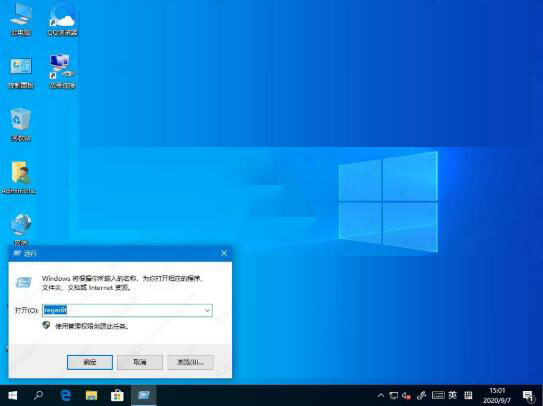Screen dimensions: 543x406
Task: Select the This PC desktop icon
Action: point(21,19)
